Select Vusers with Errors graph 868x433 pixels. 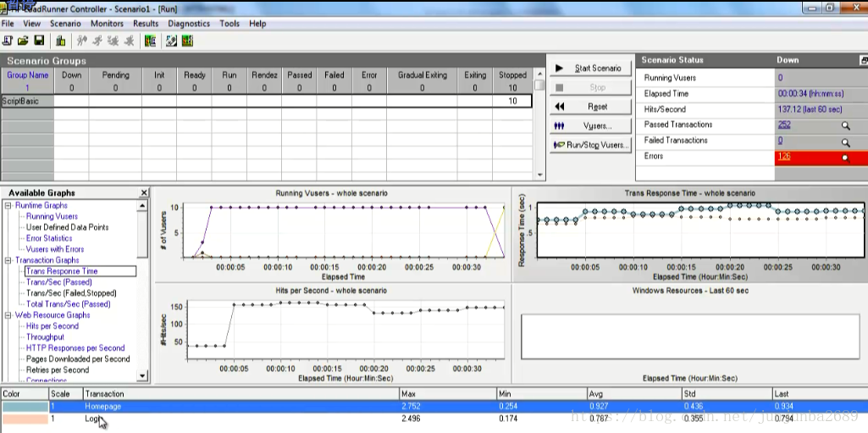[55, 249]
